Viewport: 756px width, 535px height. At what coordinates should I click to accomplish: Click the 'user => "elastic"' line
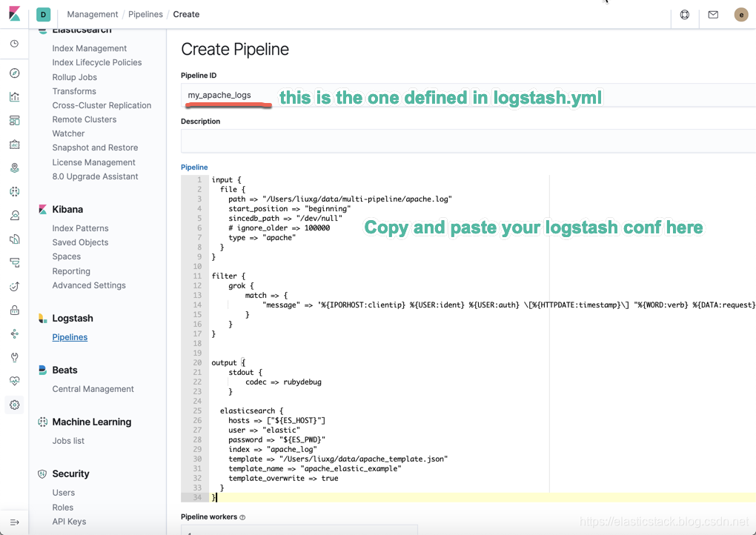coord(264,430)
